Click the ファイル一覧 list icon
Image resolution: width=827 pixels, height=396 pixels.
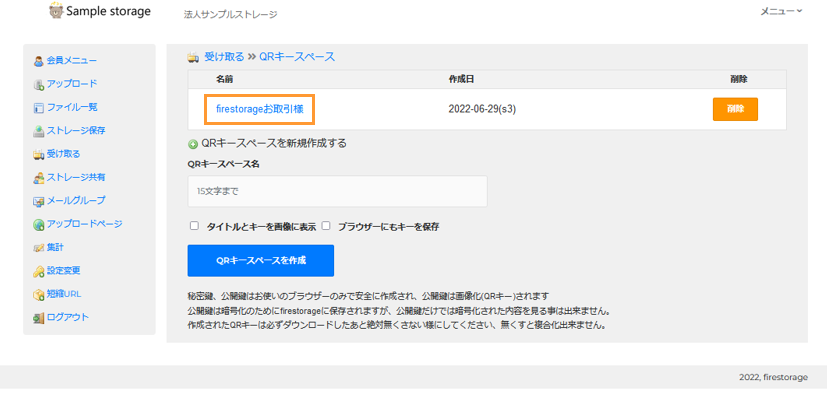(39, 108)
